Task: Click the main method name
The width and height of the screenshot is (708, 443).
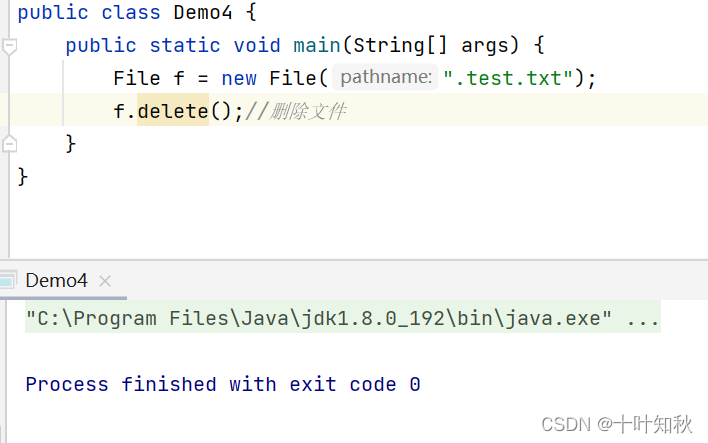Action: point(317,45)
